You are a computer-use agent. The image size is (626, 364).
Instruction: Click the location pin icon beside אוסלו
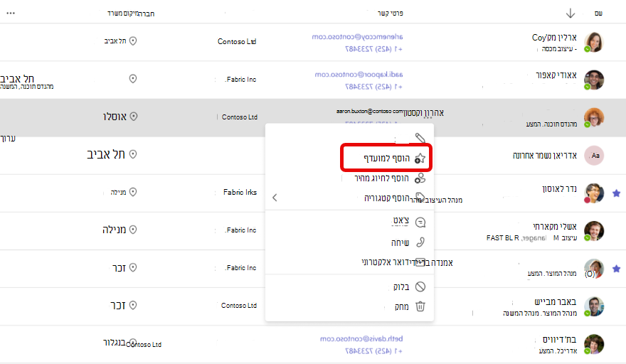point(134,117)
